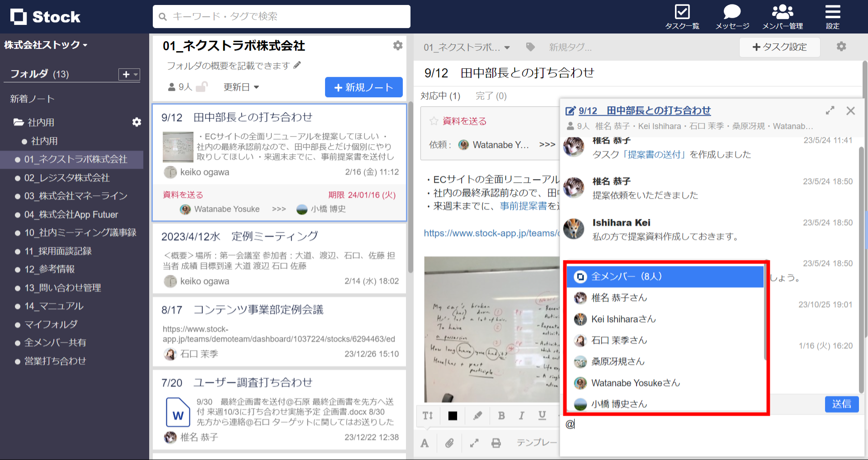
Task: Open メンバー管理 from the top navigation
Action: (x=782, y=15)
